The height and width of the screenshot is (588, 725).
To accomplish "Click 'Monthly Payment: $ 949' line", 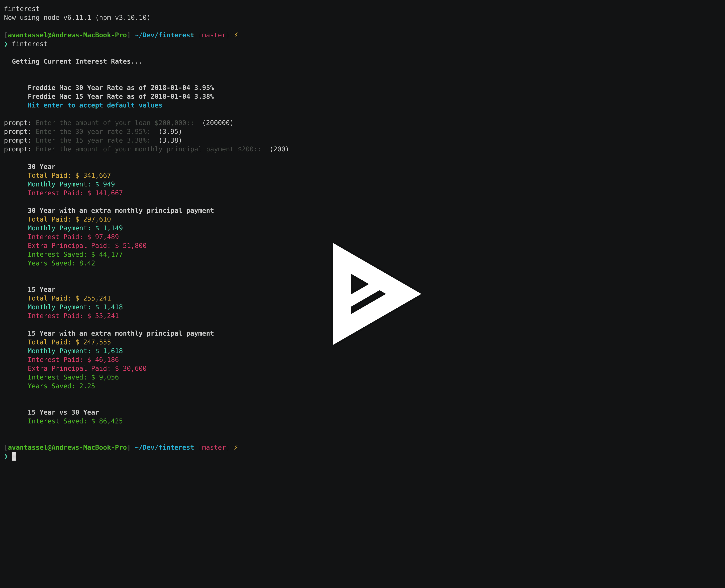I will (x=71, y=184).
